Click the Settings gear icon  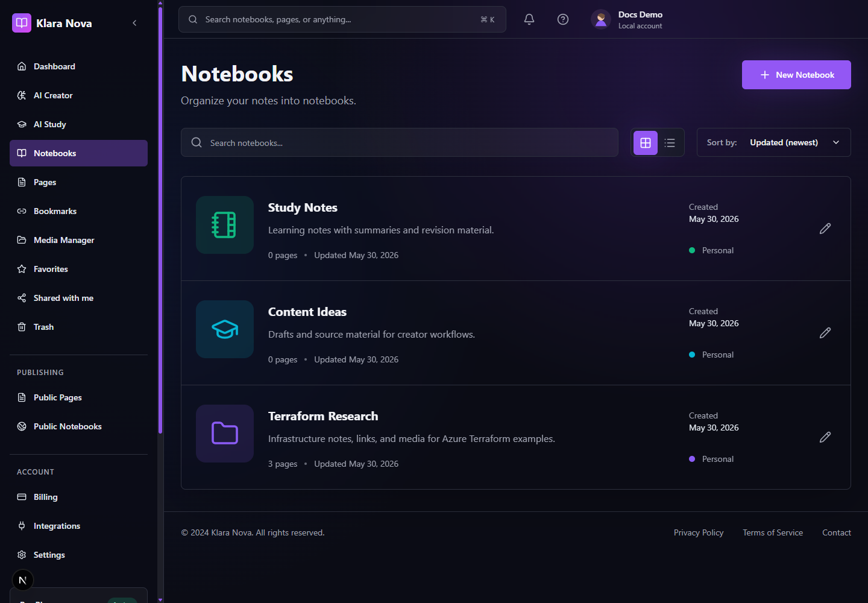point(22,555)
